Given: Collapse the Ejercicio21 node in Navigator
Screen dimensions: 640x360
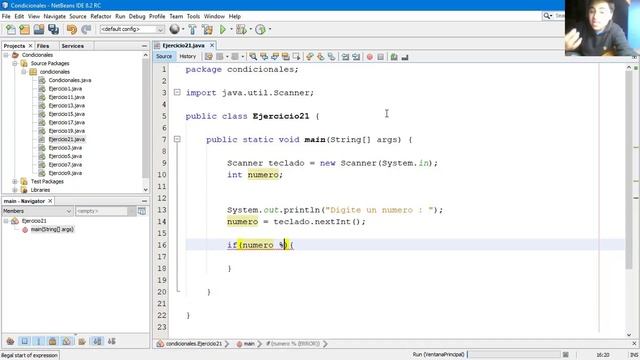Looking at the screenshot, I should 6,221.
